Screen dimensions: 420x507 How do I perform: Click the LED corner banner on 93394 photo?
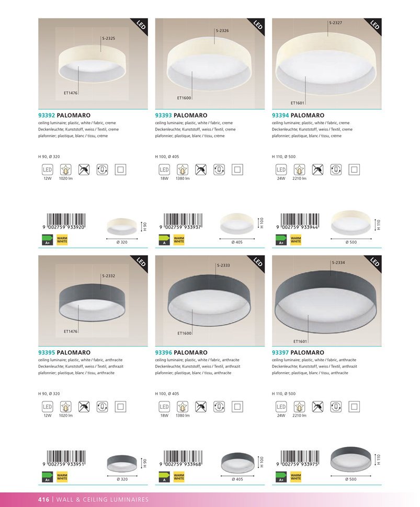(374, 25)
